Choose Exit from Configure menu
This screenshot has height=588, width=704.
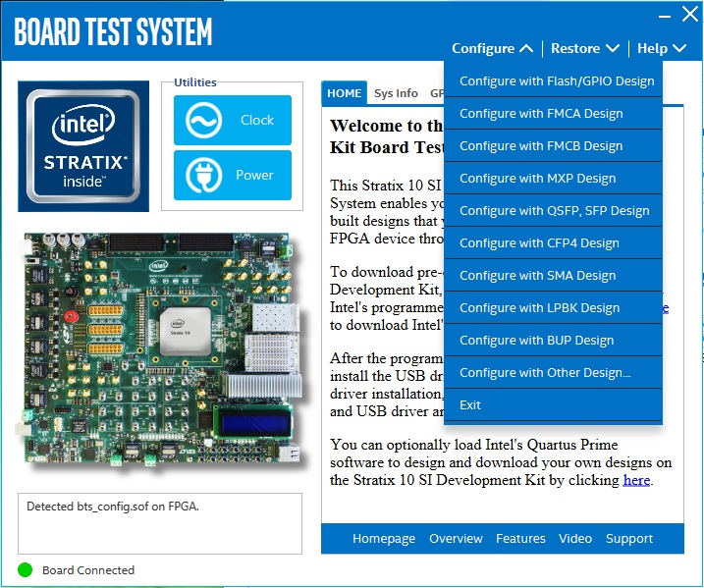click(x=553, y=404)
